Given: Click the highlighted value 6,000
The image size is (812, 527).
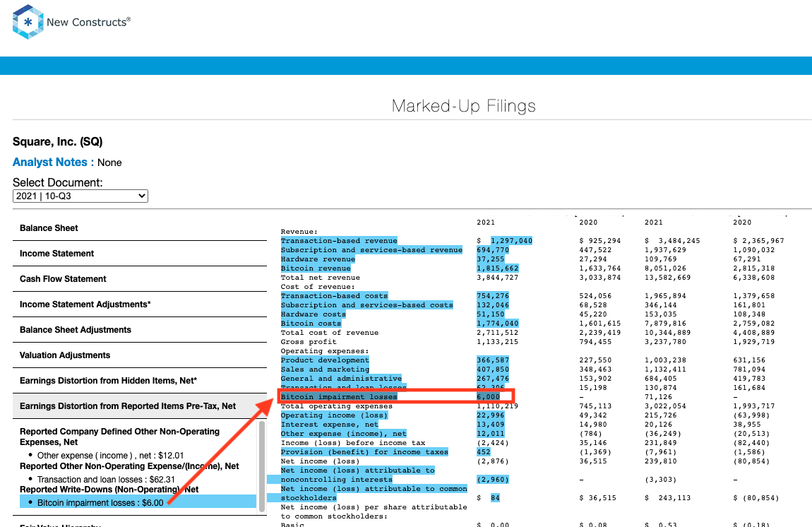Looking at the screenshot, I should coord(488,397).
